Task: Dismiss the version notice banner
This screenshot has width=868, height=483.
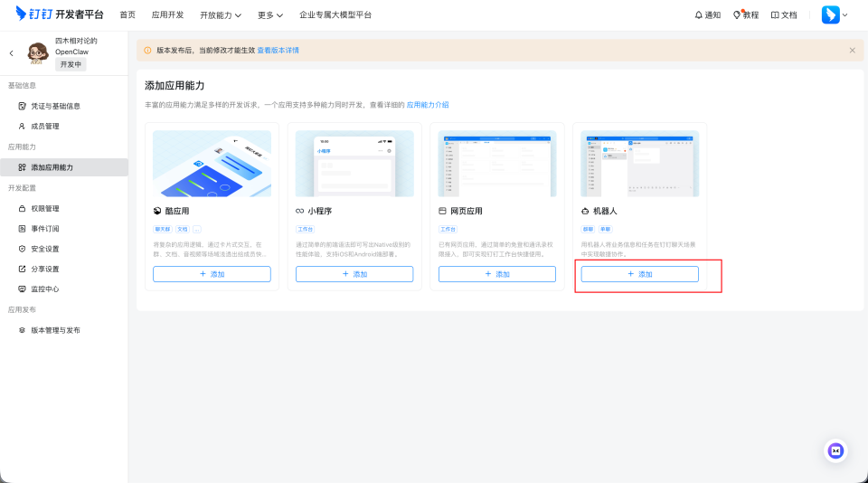Action: (x=853, y=51)
